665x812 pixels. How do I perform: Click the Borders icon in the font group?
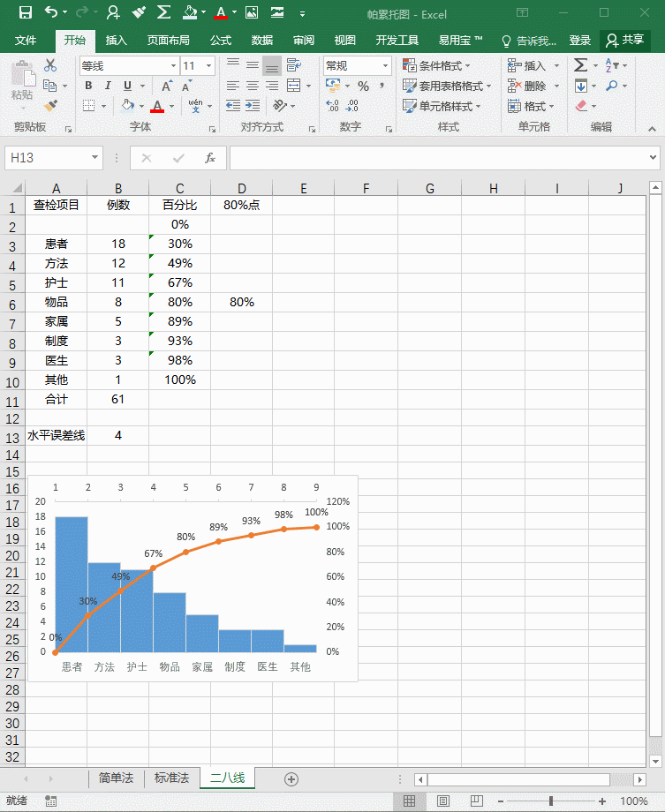click(88, 106)
